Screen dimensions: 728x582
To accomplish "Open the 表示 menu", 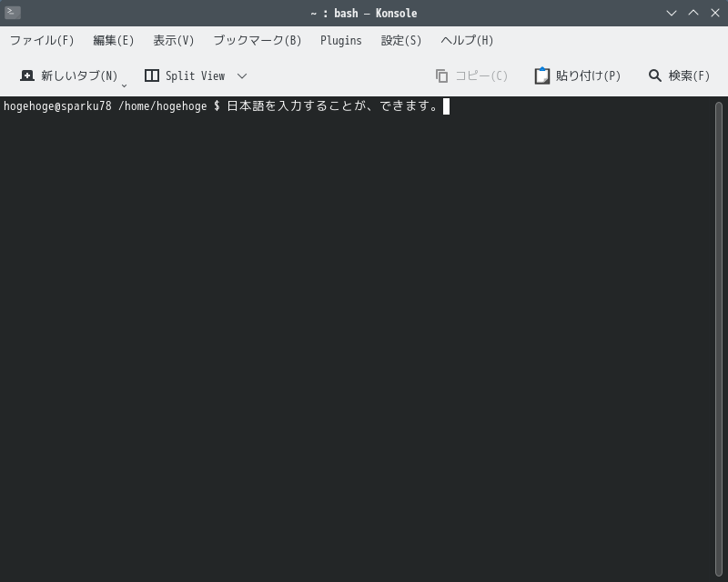I will pos(171,40).
